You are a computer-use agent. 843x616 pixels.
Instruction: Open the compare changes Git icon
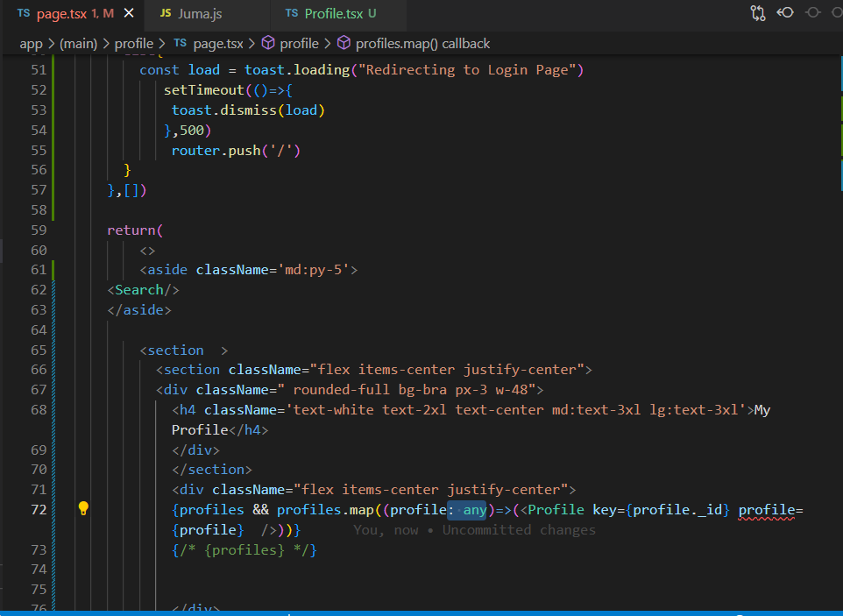(x=757, y=13)
